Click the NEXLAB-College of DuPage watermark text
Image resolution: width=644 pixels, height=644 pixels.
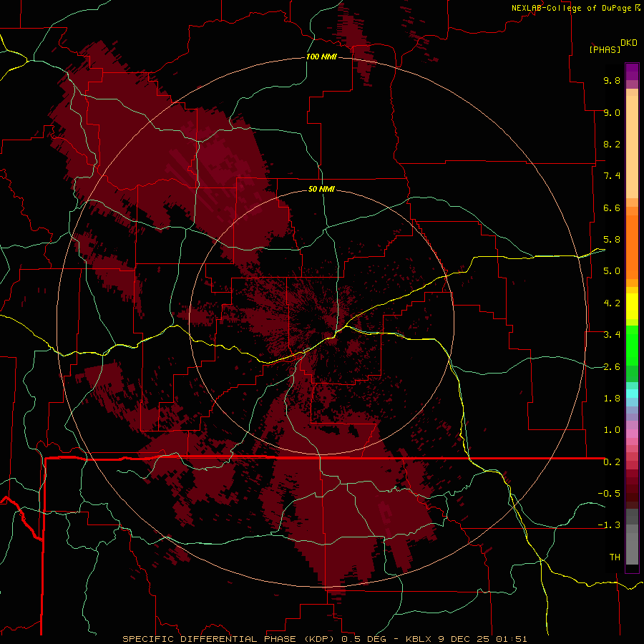click(572, 8)
